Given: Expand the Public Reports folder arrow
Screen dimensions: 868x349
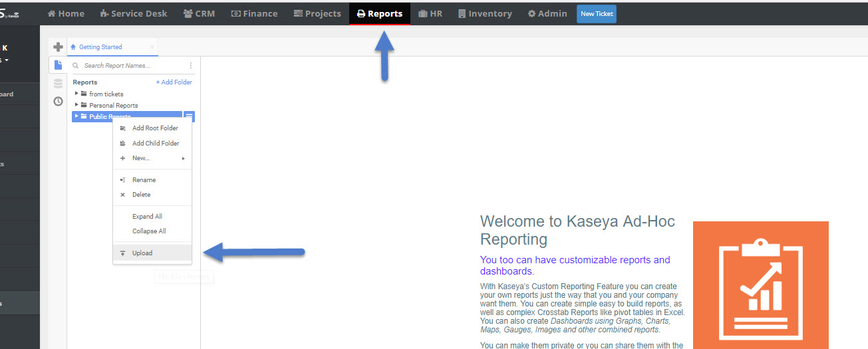Looking at the screenshot, I should [x=76, y=116].
